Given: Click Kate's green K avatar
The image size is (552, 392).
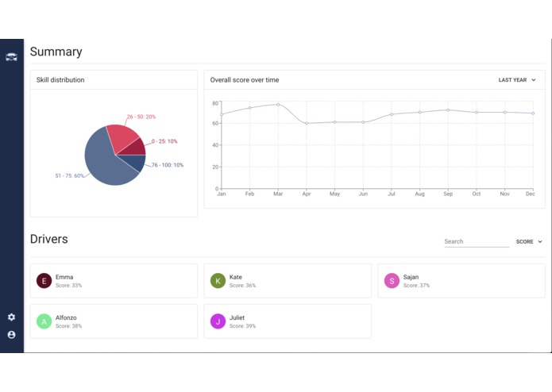Looking at the screenshot, I should [218, 281].
